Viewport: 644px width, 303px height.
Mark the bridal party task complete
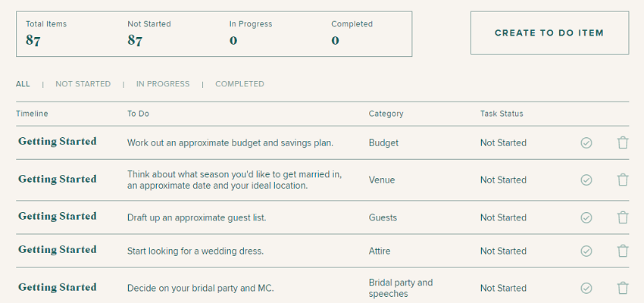586,288
